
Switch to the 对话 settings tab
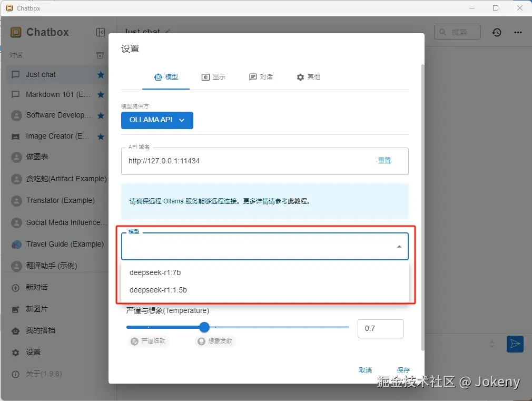click(x=261, y=77)
